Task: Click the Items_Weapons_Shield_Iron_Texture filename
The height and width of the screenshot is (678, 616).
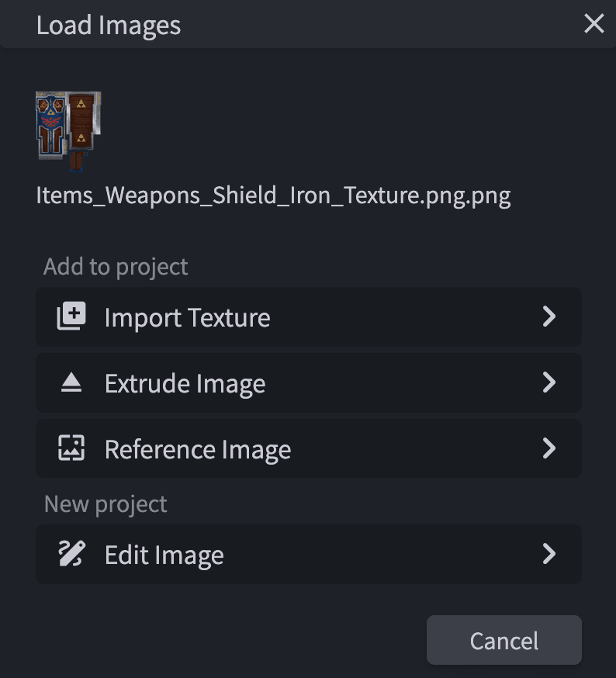Action: point(274,195)
